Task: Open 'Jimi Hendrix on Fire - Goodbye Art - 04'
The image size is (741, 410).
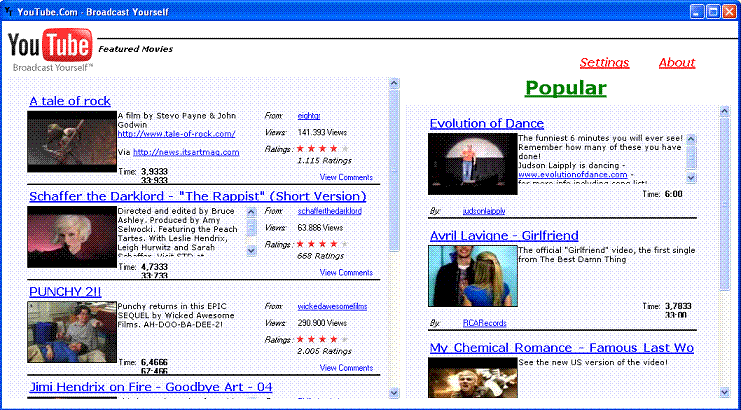Action: (151, 387)
